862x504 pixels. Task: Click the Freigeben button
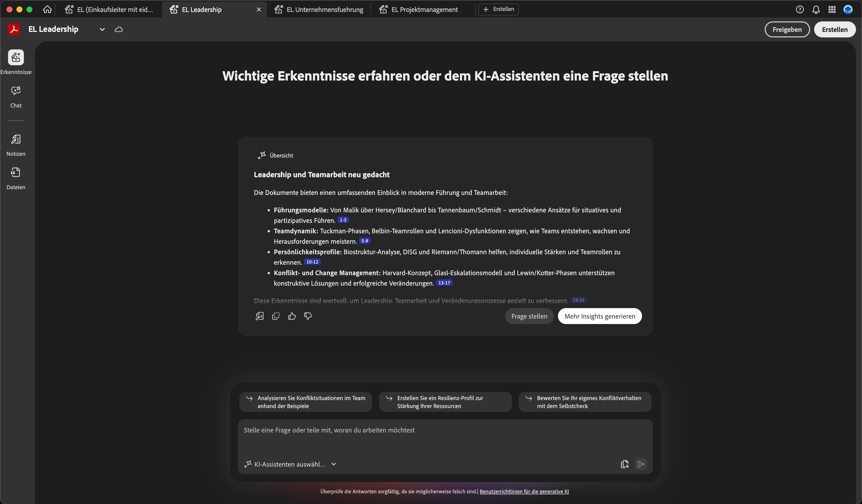[787, 29]
